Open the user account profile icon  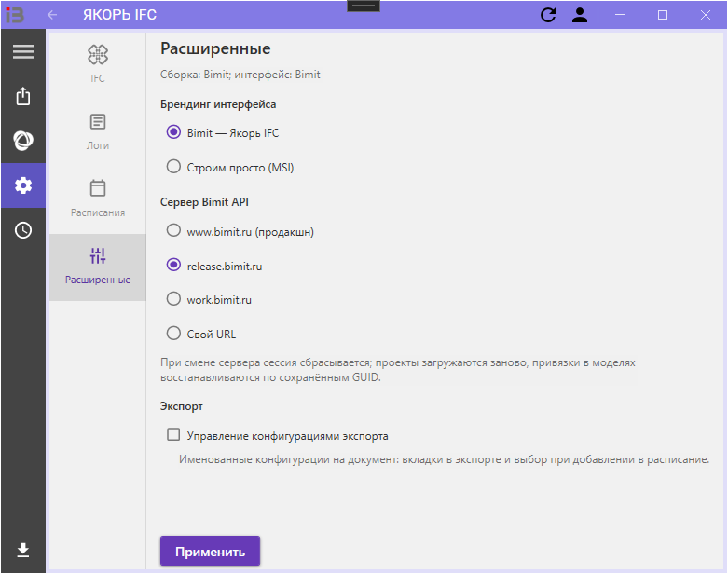pyautogui.click(x=580, y=15)
